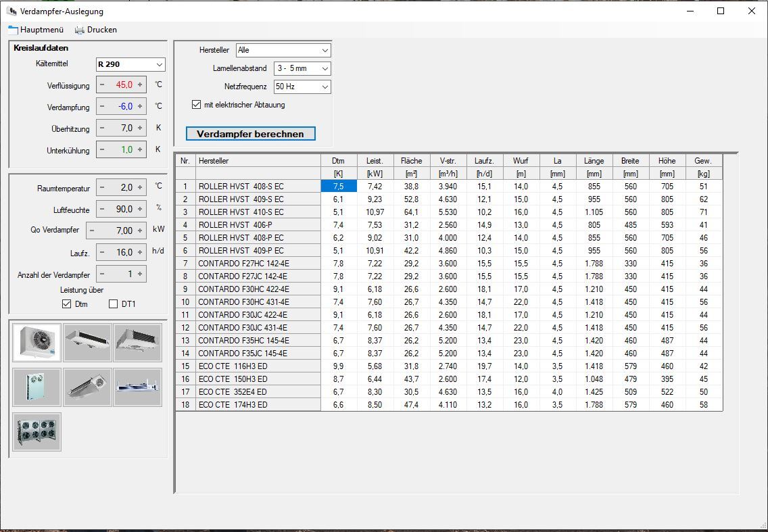This screenshot has width=768, height=532.
Task: Click the Verdampfung value -6,0 field
Action: pyautogui.click(x=121, y=106)
